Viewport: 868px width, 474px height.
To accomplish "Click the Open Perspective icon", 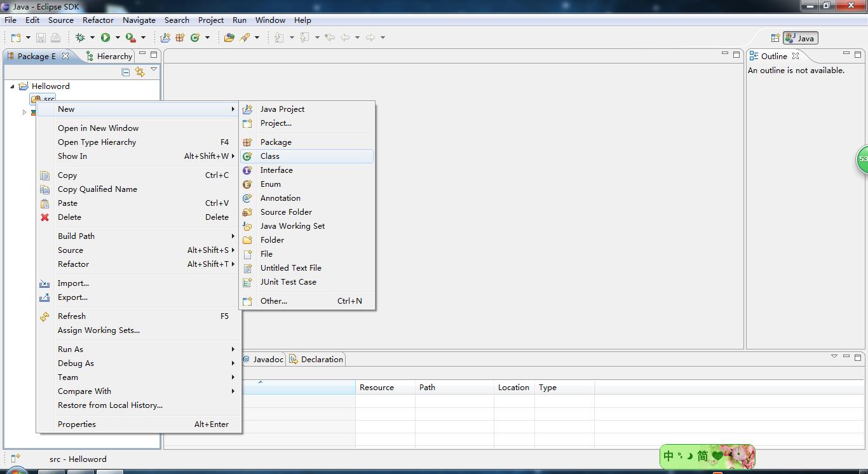I will [775, 38].
